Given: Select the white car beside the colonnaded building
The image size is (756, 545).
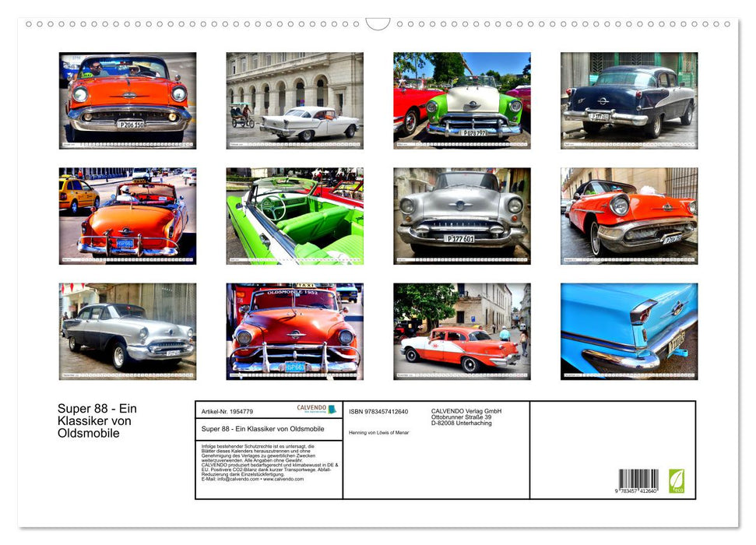Looking at the screenshot, I should [294, 100].
